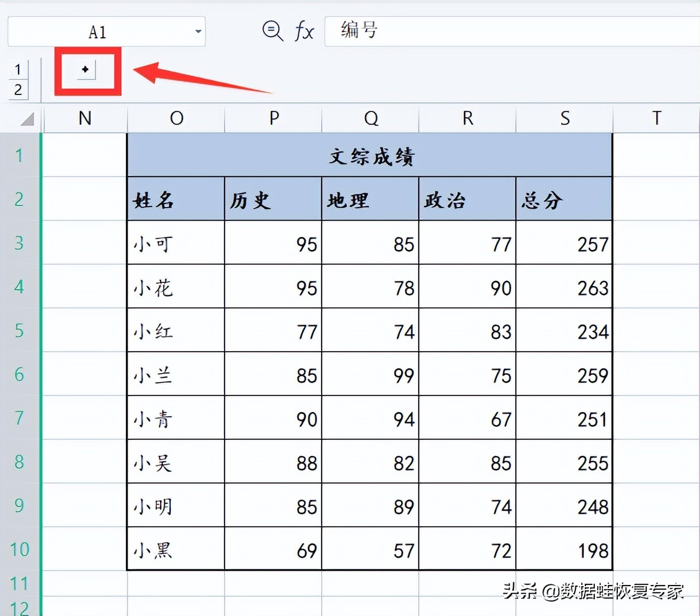Click 小明's geography score 89

pyautogui.click(x=370, y=506)
